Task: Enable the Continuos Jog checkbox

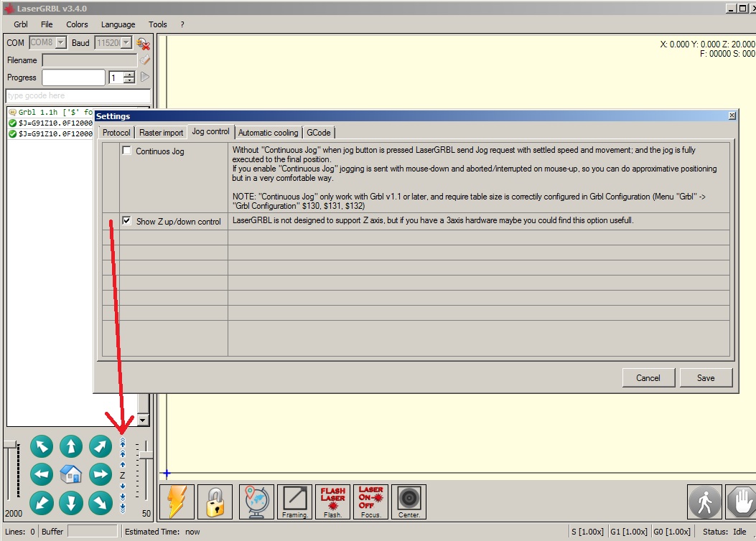Action: 127,151
